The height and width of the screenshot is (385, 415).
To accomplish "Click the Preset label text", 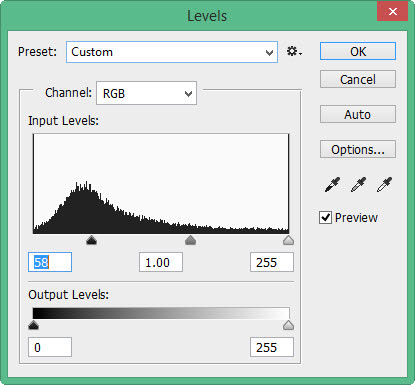I will 37,52.
